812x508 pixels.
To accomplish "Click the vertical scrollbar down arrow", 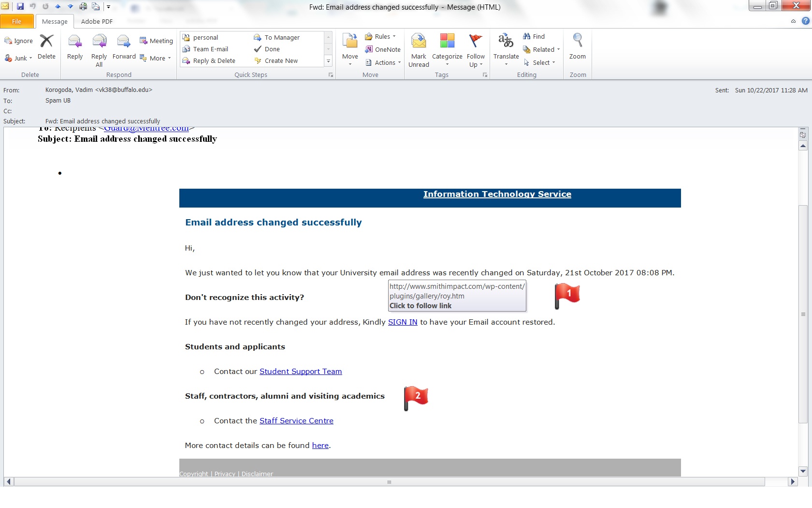I will pos(803,471).
